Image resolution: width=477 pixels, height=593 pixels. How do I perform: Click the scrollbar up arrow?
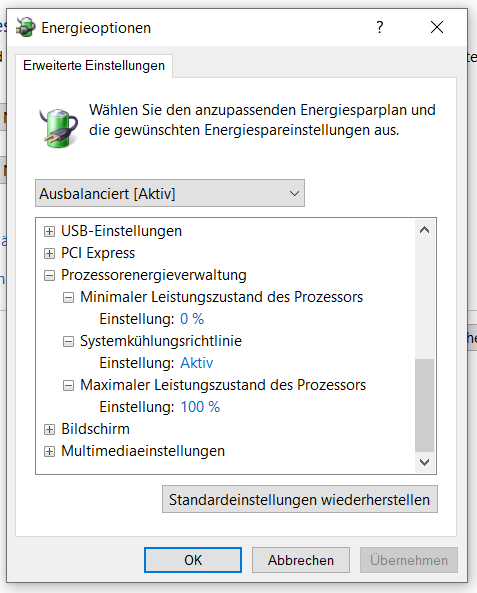[424, 230]
